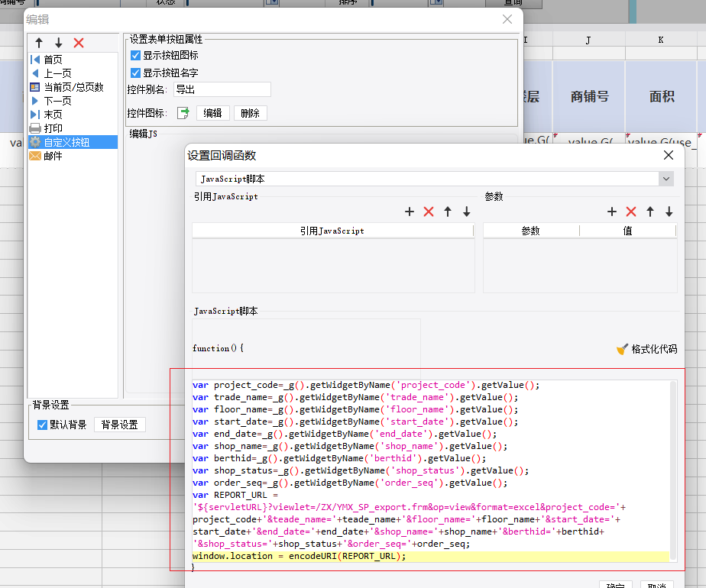Click the 背景设置 button

click(x=119, y=425)
